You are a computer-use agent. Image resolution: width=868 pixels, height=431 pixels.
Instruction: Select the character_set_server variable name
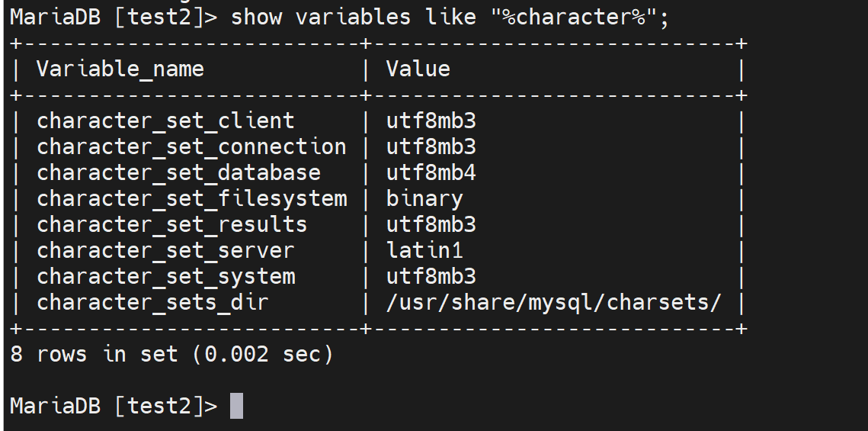[x=165, y=250]
